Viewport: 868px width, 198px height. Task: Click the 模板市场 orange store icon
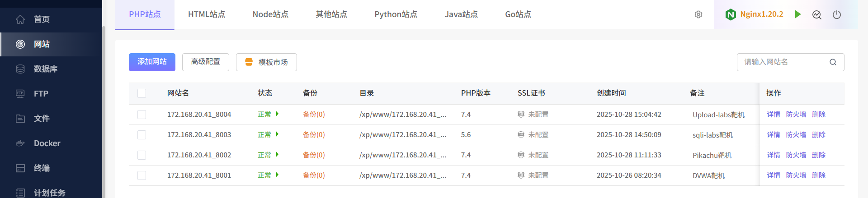[249, 62]
